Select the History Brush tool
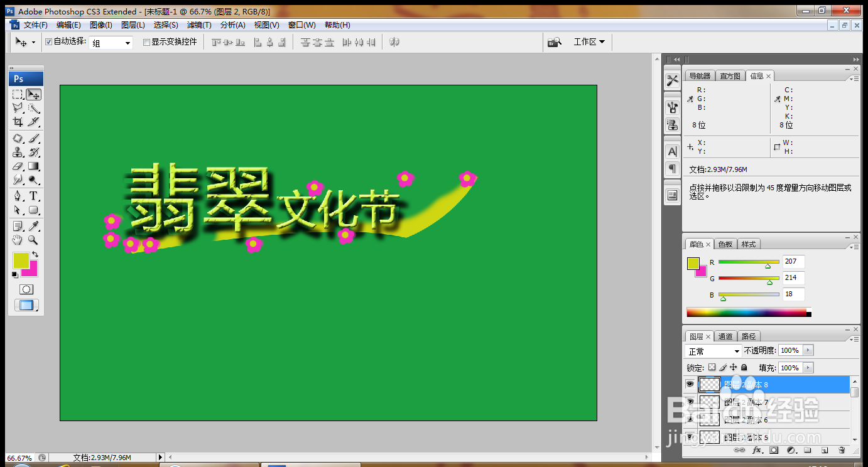This screenshot has height=467, width=868. click(x=34, y=153)
